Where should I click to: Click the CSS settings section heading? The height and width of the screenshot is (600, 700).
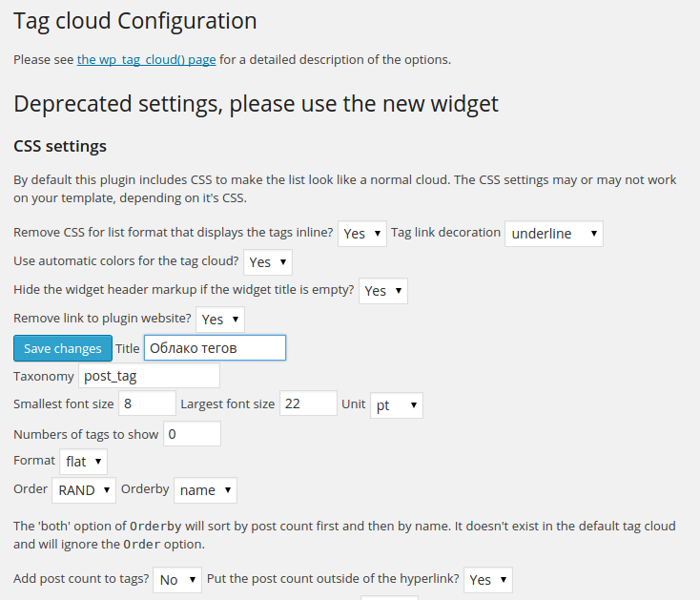pos(60,146)
